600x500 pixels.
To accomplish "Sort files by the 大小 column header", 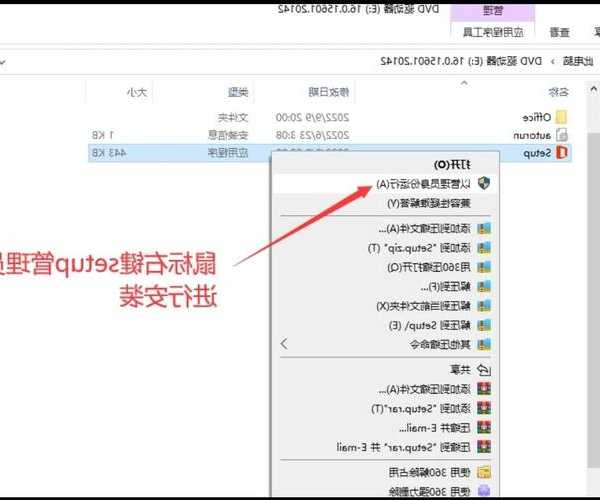I will (x=136, y=92).
